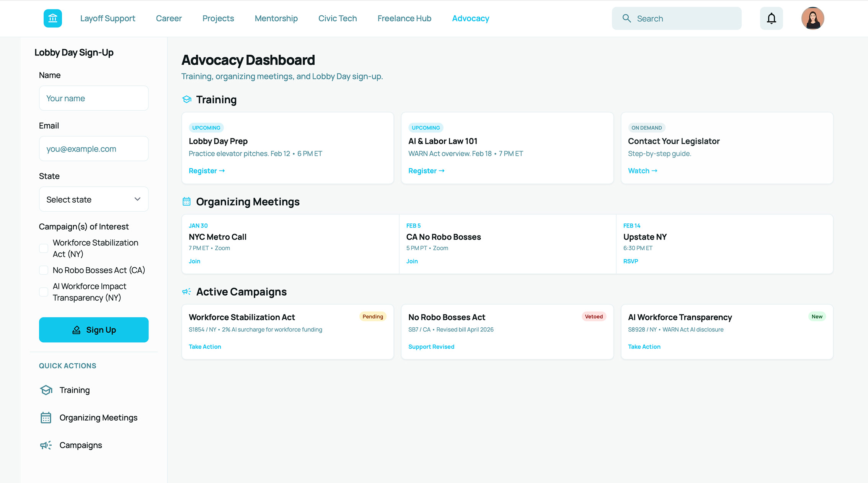Image resolution: width=868 pixels, height=483 pixels.
Task: Check the Workforce Stabilization Act (NY) checkbox
Action: (44, 248)
